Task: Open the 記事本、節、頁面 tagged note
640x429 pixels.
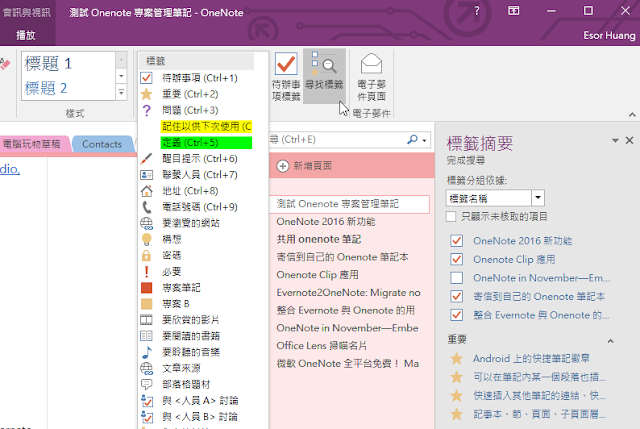Action: [539, 414]
